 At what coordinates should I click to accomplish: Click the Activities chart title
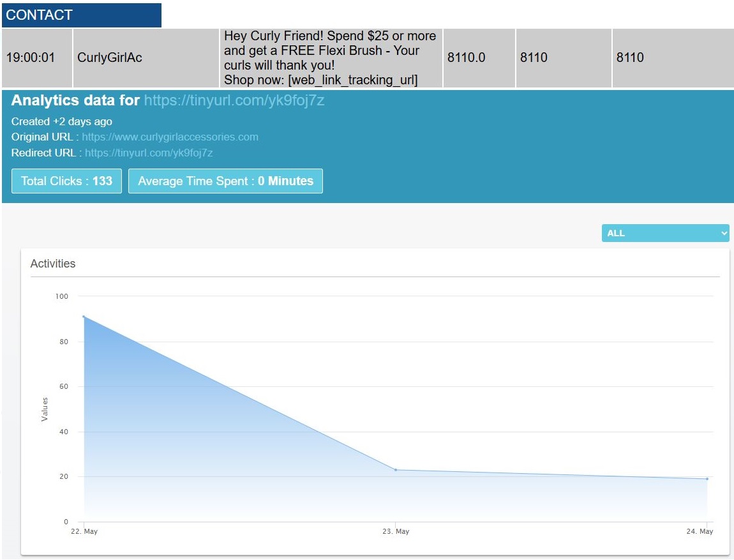53,264
